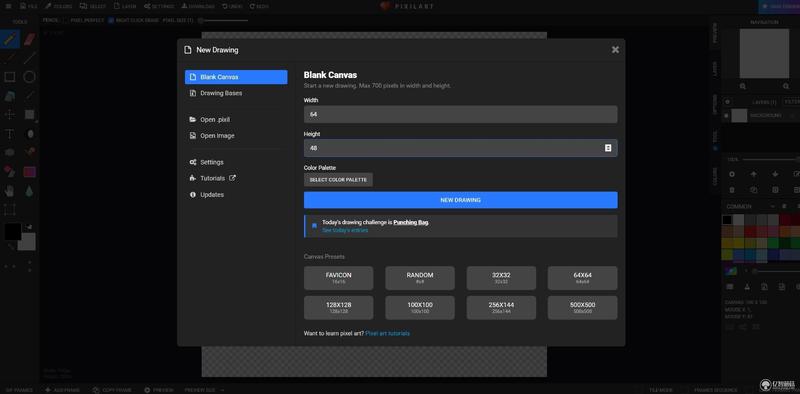
Task: Choose the Favicon 16x16 canvas preset
Action: pyautogui.click(x=338, y=278)
